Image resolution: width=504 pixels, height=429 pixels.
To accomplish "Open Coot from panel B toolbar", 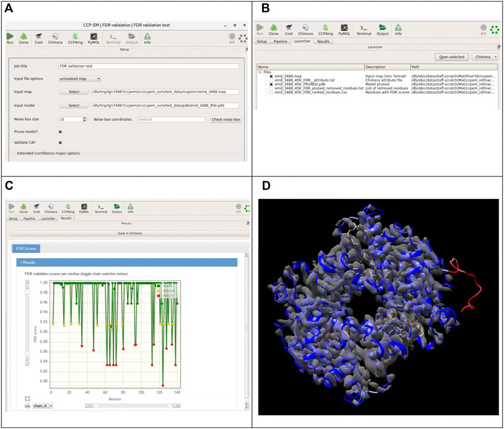I will [x=289, y=30].
